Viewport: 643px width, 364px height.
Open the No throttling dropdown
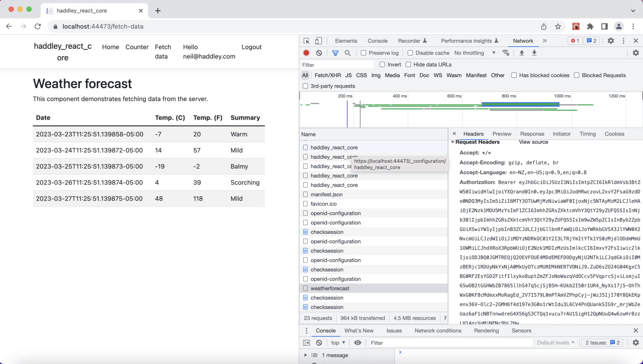tap(475, 53)
